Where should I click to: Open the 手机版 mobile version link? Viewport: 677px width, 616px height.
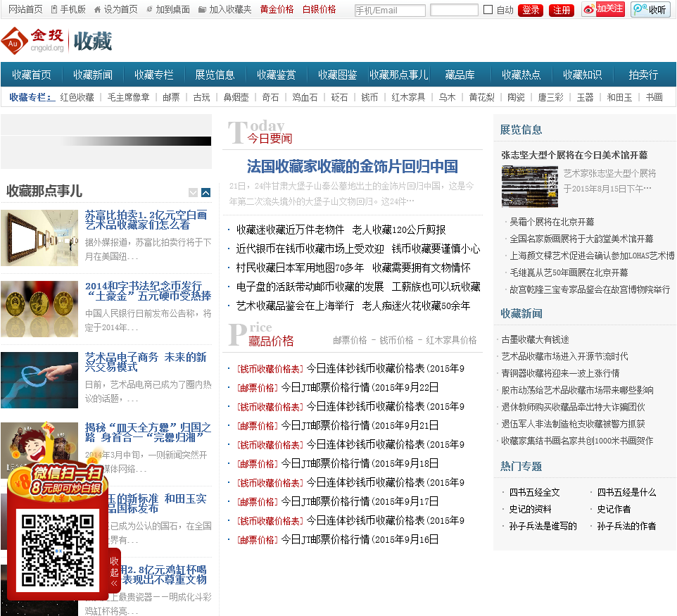point(68,9)
